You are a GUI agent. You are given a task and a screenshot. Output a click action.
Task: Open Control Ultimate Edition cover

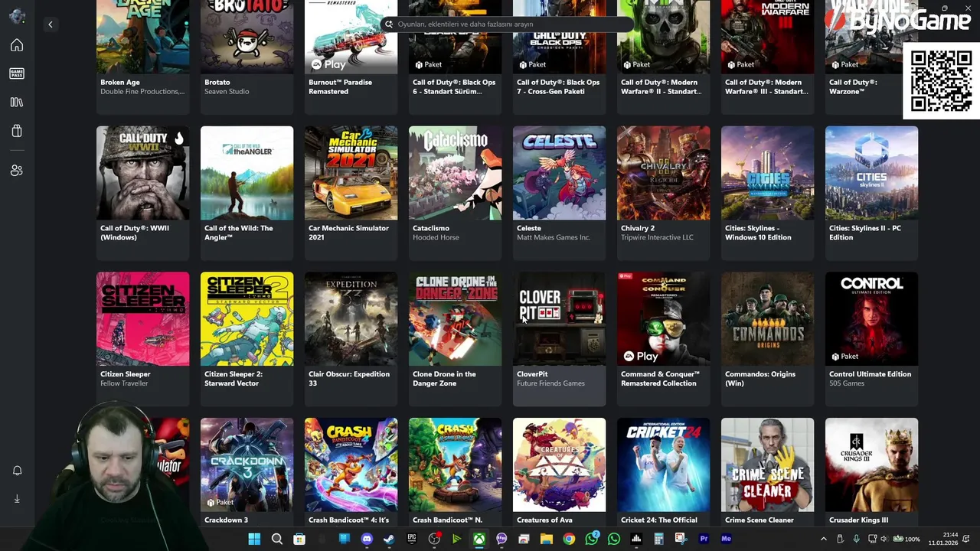click(x=871, y=319)
